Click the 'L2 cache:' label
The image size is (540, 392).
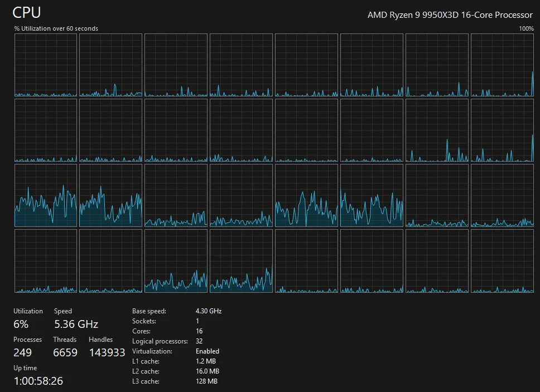click(146, 371)
